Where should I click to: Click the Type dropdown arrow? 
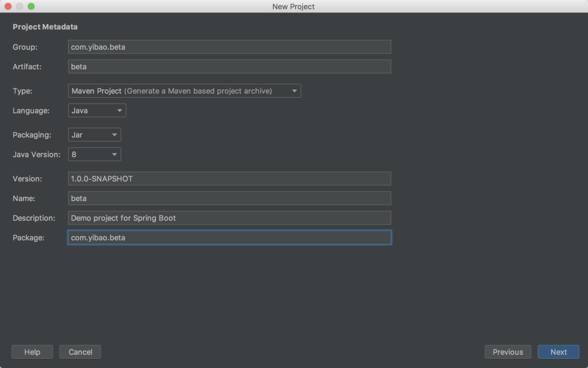pyautogui.click(x=295, y=91)
